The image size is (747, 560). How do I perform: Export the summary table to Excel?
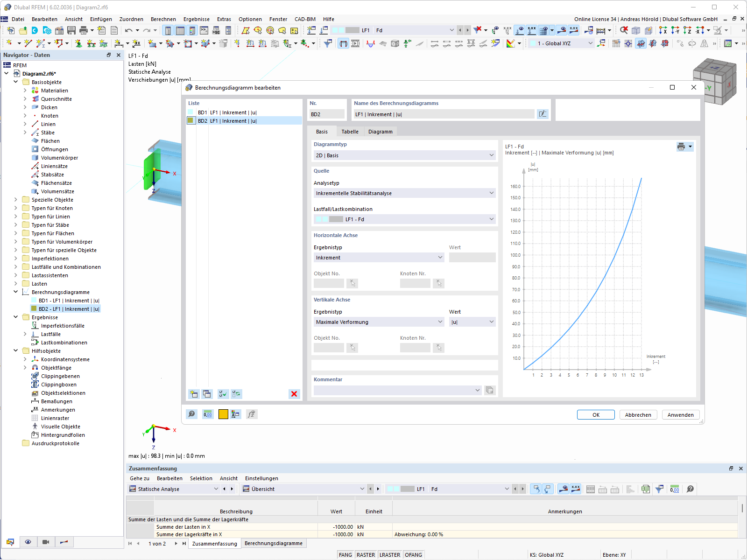coord(646,489)
